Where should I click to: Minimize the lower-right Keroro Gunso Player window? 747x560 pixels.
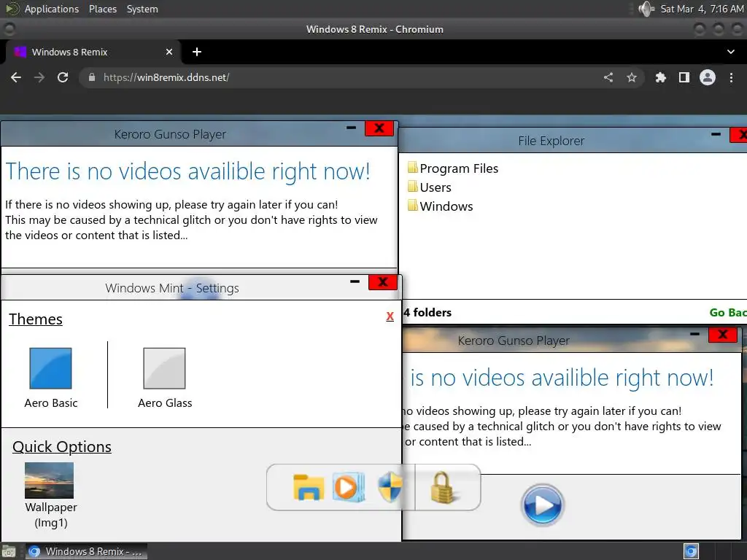pos(694,334)
